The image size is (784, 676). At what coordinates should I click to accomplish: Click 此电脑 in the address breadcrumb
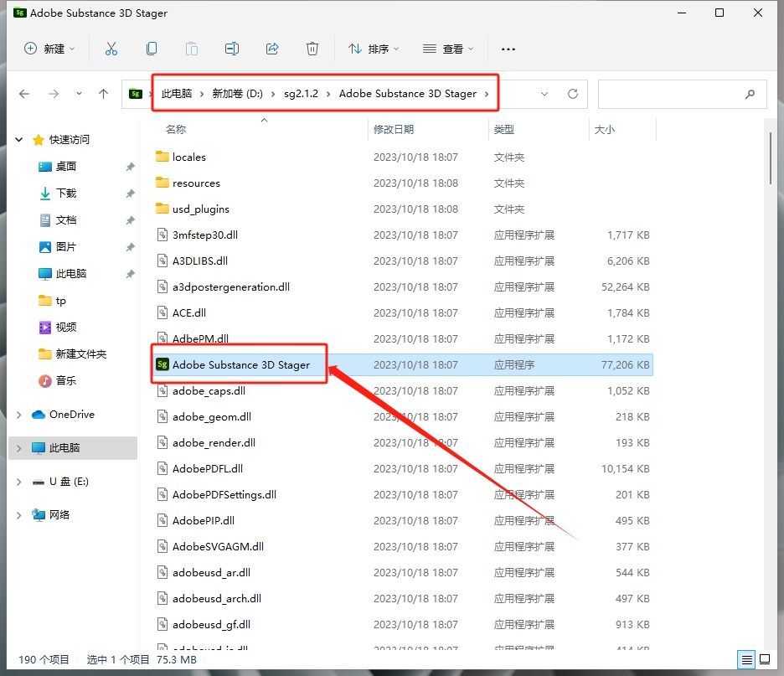pyautogui.click(x=177, y=94)
